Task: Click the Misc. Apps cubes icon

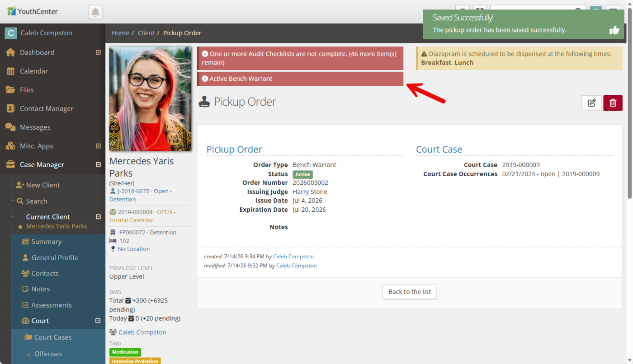Action: coord(10,146)
